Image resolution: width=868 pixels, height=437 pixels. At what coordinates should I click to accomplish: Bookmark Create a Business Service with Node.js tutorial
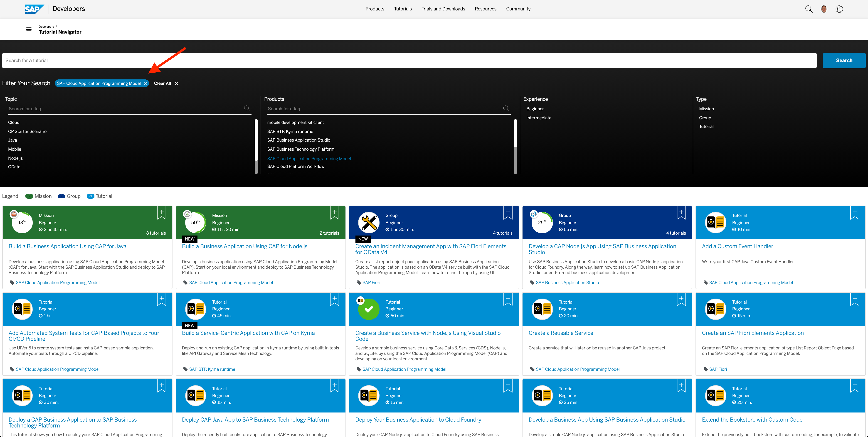click(x=508, y=300)
